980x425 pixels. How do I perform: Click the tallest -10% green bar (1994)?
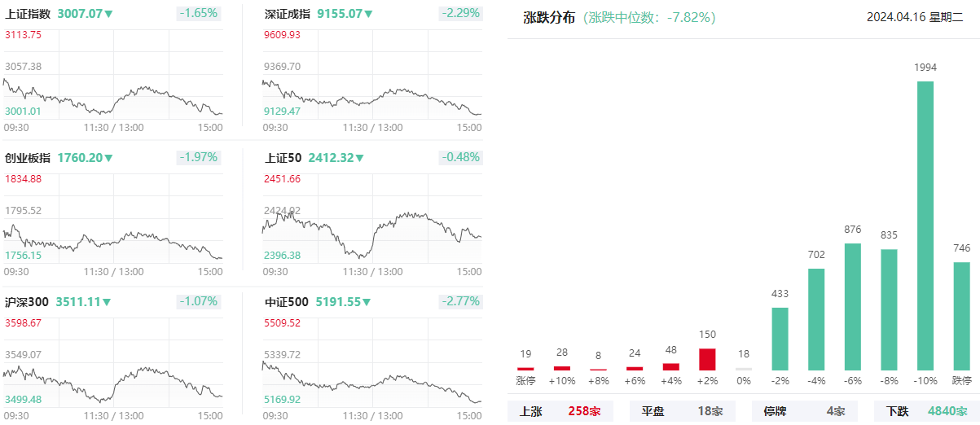pos(925,226)
